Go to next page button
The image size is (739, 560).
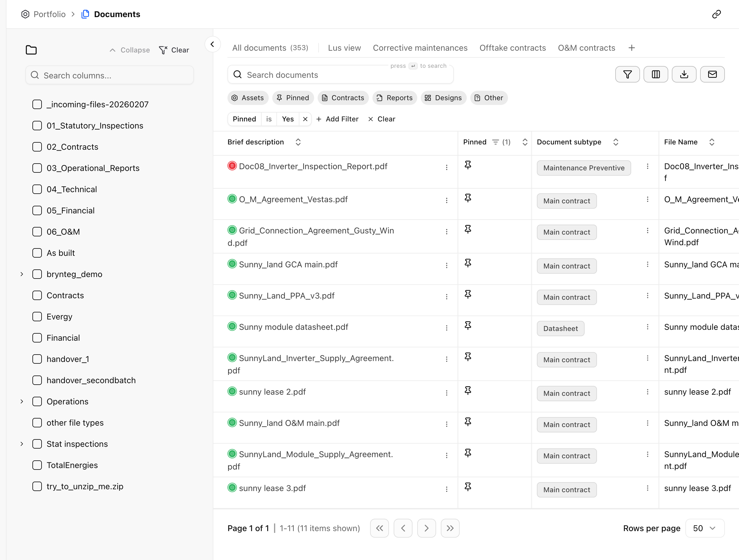click(x=426, y=528)
